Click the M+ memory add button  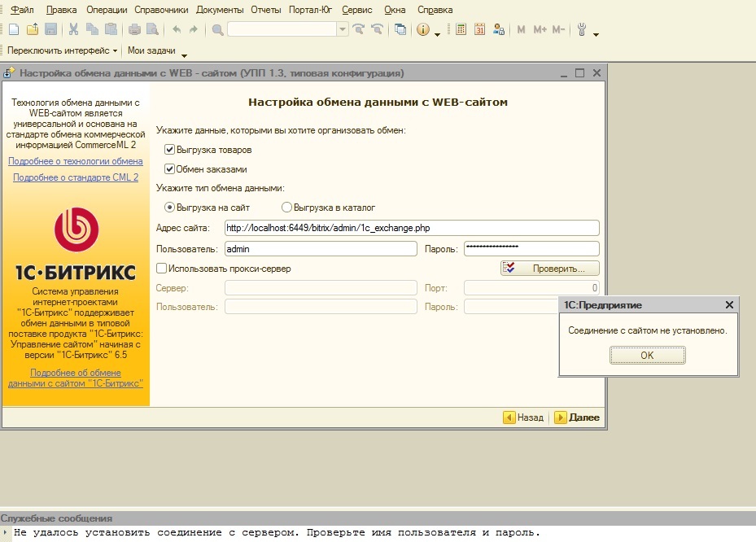(x=540, y=29)
